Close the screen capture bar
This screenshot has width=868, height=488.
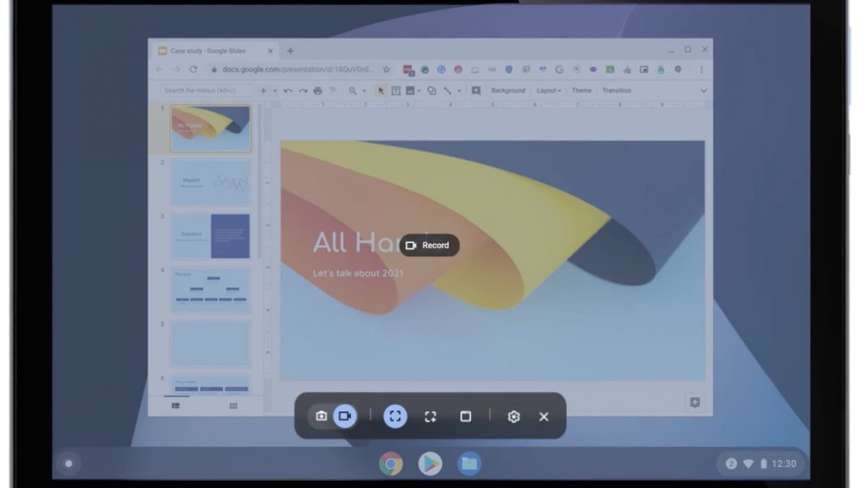point(544,416)
